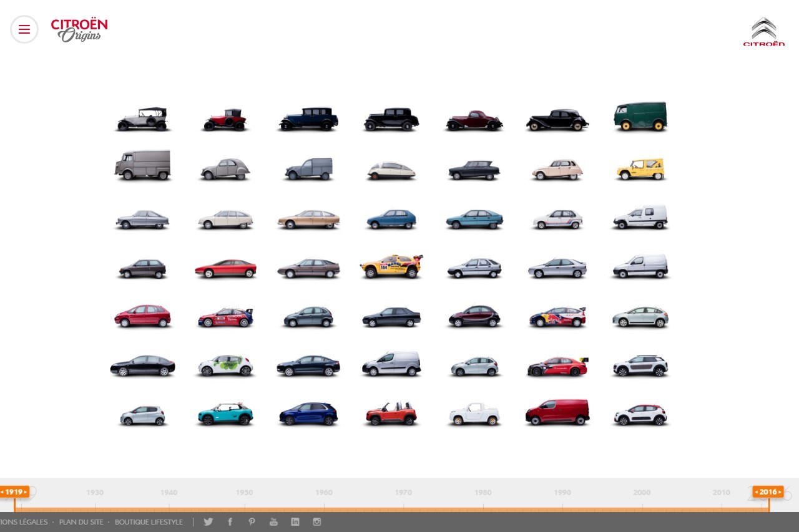Select the turquoise Cactus car in bottom row
799x532 pixels.
225,414
